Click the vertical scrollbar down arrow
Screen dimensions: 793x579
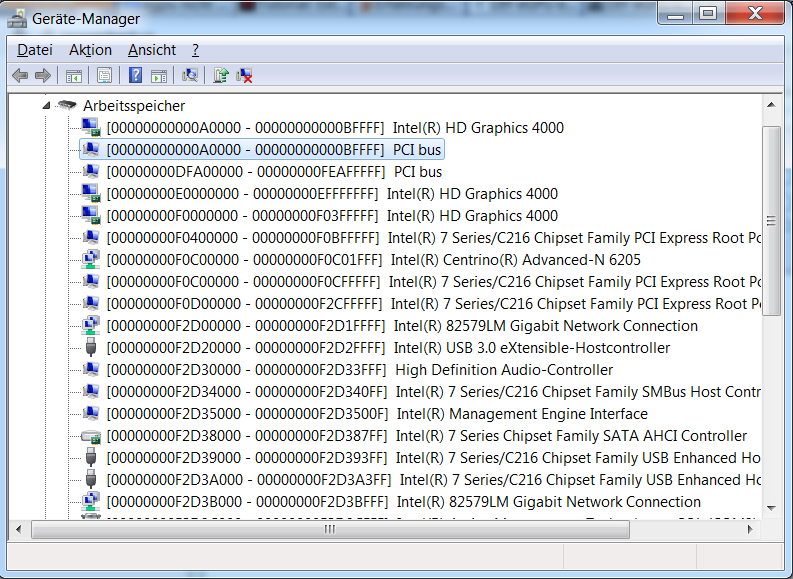[771, 508]
